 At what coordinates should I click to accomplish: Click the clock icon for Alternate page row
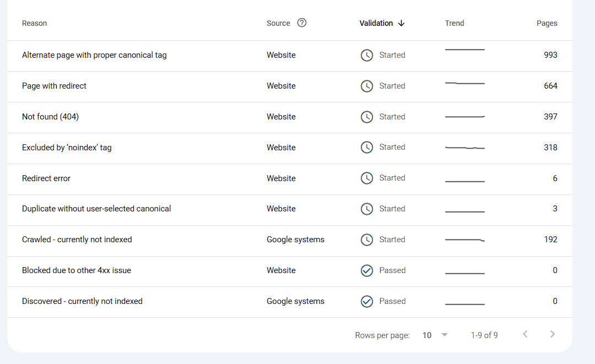(x=366, y=55)
